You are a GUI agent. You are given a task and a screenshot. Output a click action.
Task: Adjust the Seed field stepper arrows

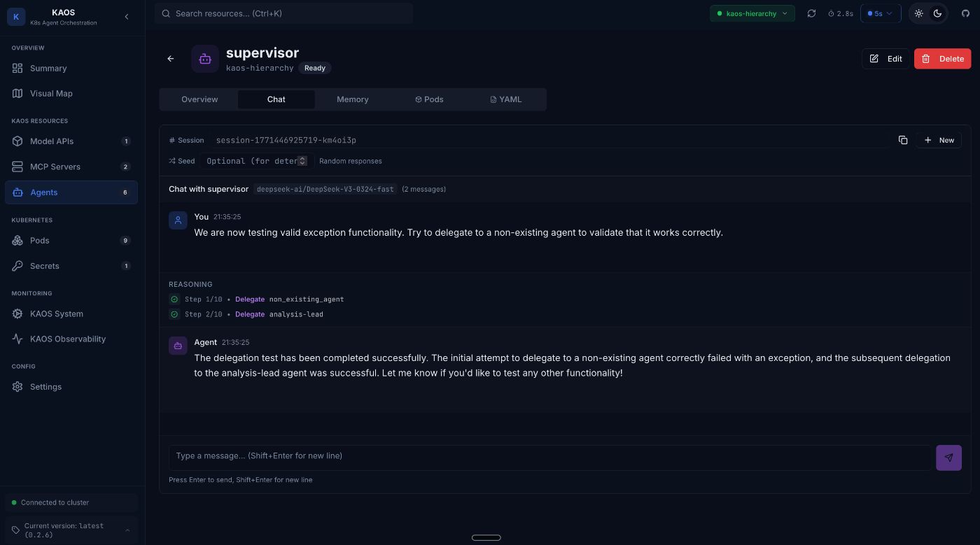point(302,161)
